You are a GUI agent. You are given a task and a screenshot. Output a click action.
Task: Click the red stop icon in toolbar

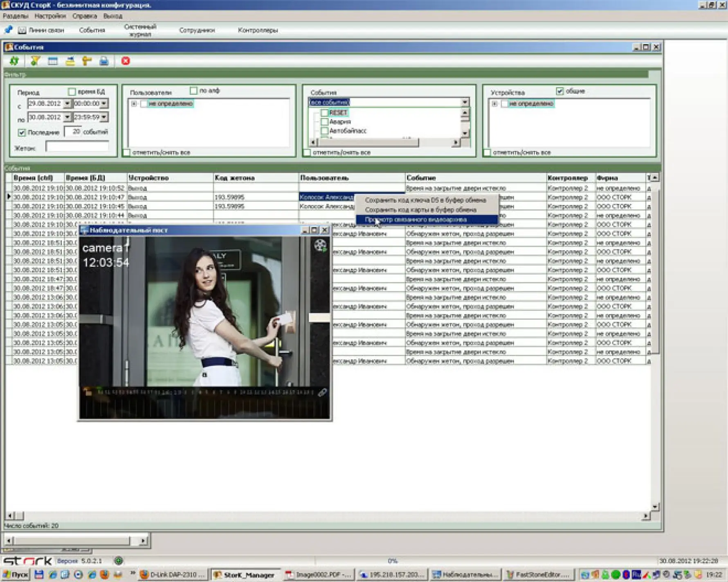click(x=126, y=61)
